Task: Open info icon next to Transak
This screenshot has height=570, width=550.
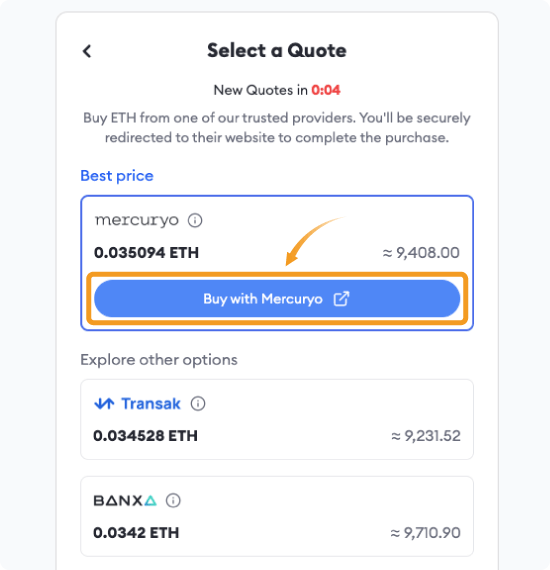Action: point(198,404)
